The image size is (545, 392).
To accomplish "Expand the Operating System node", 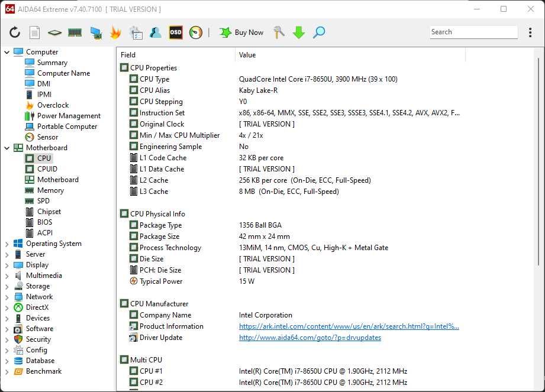I will pos(7,244).
